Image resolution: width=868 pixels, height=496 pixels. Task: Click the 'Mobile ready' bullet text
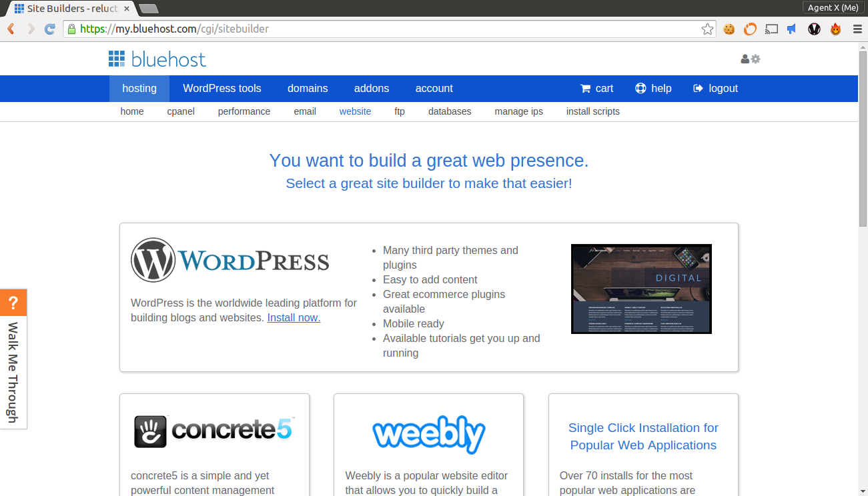pyautogui.click(x=414, y=323)
